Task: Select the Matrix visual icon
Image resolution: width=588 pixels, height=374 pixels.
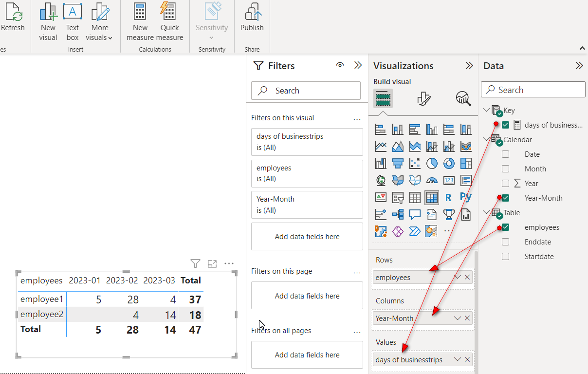Action: pyautogui.click(x=432, y=197)
